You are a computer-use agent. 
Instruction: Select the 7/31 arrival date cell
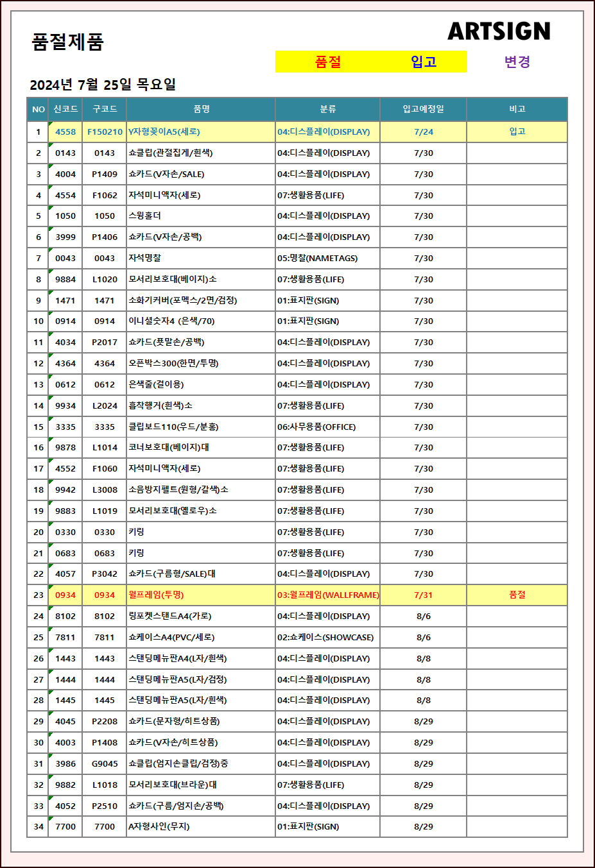click(x=423, y=595)
